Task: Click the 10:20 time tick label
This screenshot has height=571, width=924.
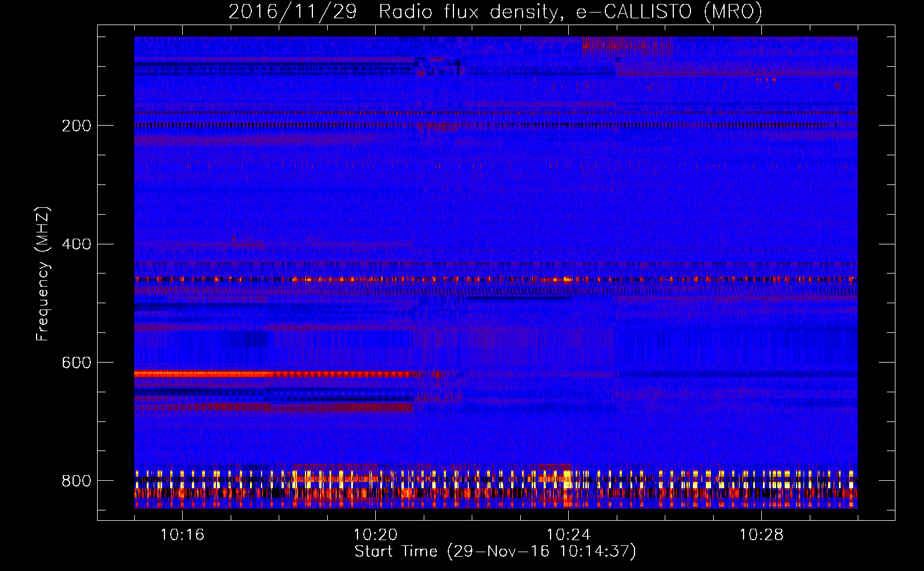Action: coord(375,535)
